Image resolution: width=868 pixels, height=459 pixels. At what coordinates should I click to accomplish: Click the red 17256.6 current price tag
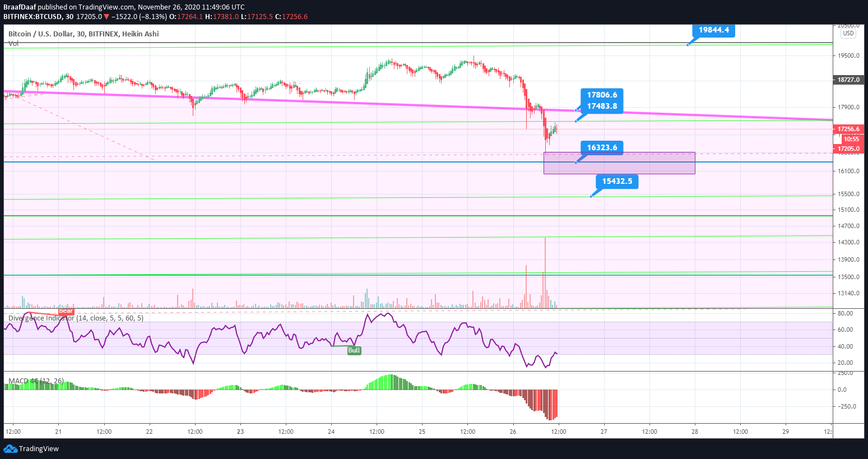pyautogui.click(x=848, y=129)
